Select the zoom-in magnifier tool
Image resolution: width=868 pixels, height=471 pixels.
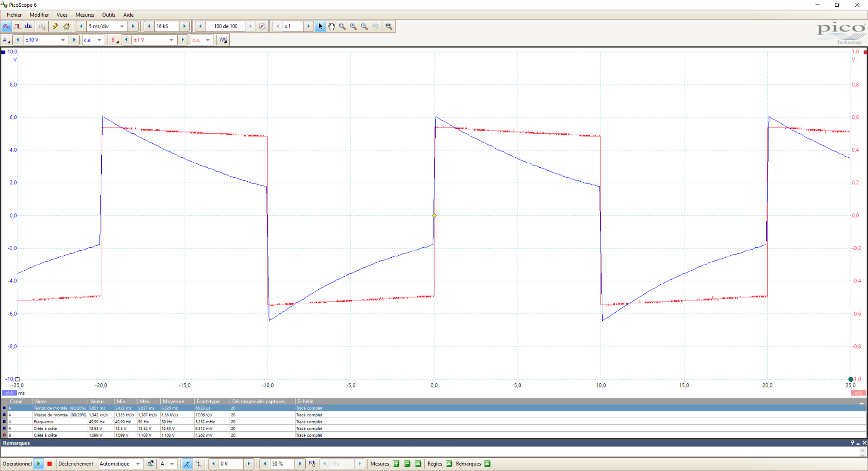pyautogui.click(x=354, y=27)
